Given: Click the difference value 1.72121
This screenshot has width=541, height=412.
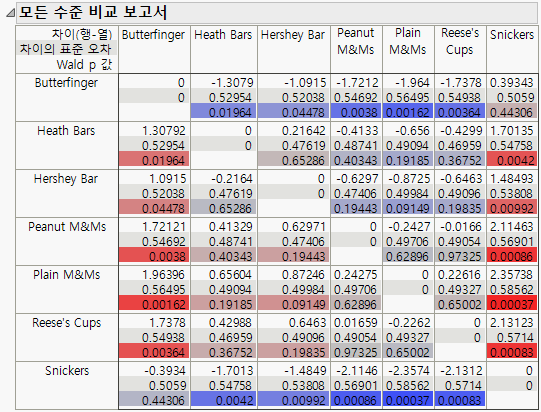Looking at the screenshot, I should (164, 227).
